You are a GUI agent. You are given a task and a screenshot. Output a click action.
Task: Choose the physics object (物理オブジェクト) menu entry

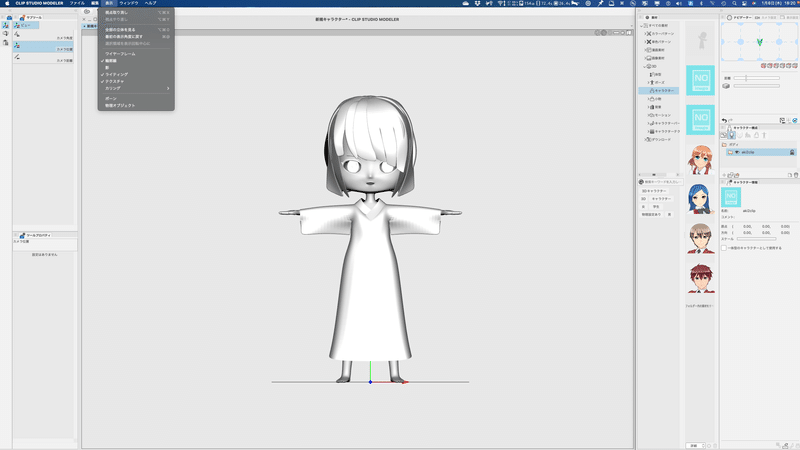(x=136, y=106)
